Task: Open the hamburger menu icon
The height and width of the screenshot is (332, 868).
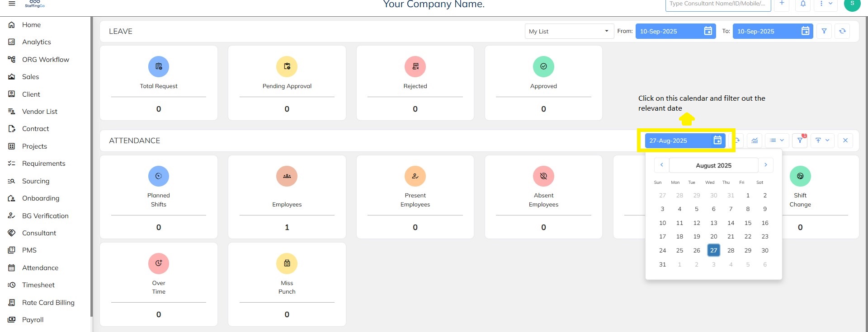Action: (12, 4)
